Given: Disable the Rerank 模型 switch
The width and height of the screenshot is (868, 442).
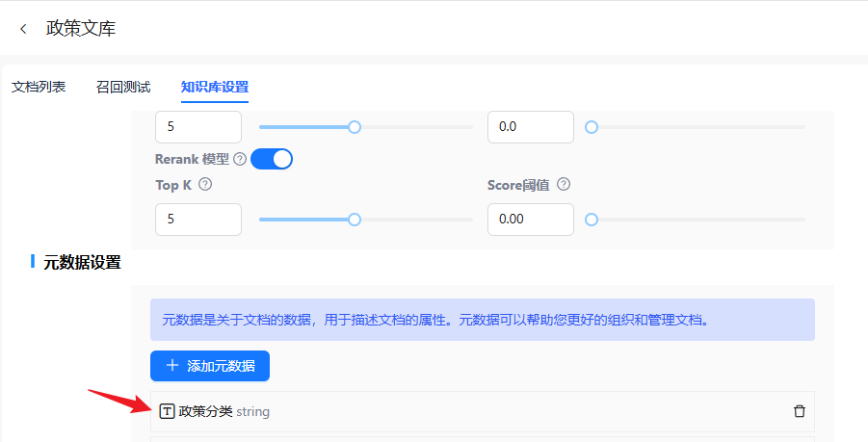Looking at the screenshot, I should coord(272,159).
